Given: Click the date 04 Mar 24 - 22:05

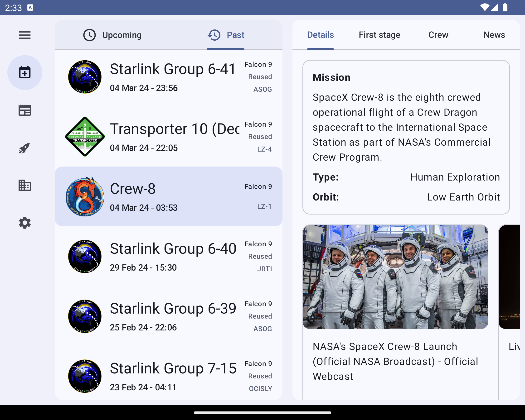Looking at the screenshot, I should coord(144,148).
